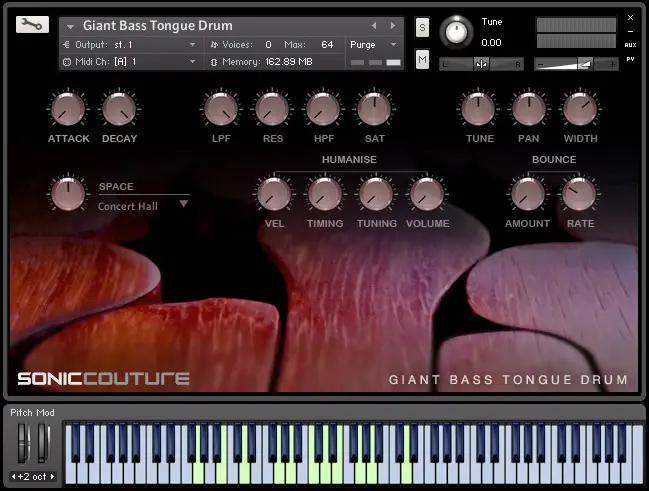This screenshot has width=649, height=491.
Task: Shift keyboard octave down arrow
Action: tap(14, 477)
